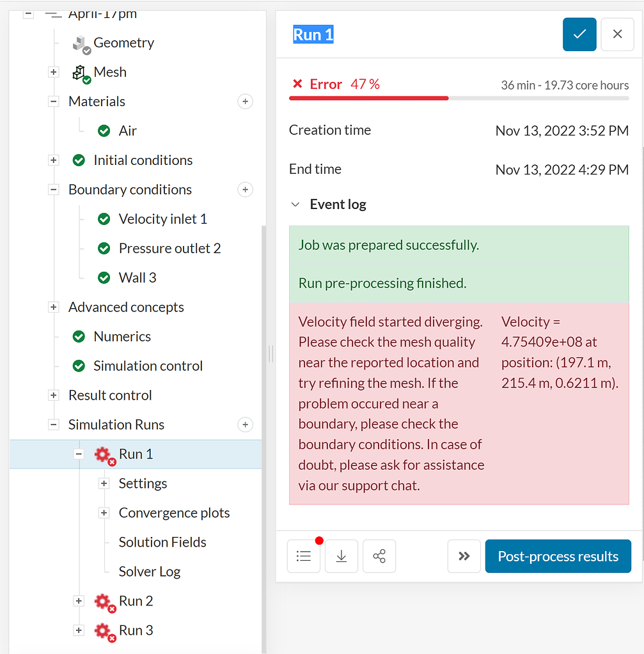Create a new simulation run with plus icon

coord(245,425)
